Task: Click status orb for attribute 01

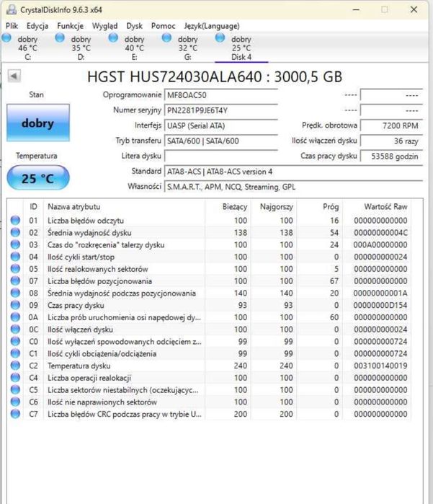Action: (x=15, y=220)
